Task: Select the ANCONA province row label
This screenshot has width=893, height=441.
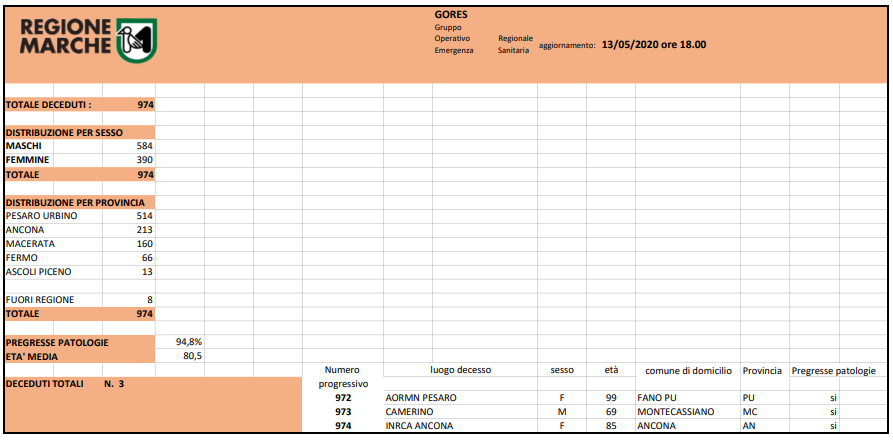Action: click(24, 230)
